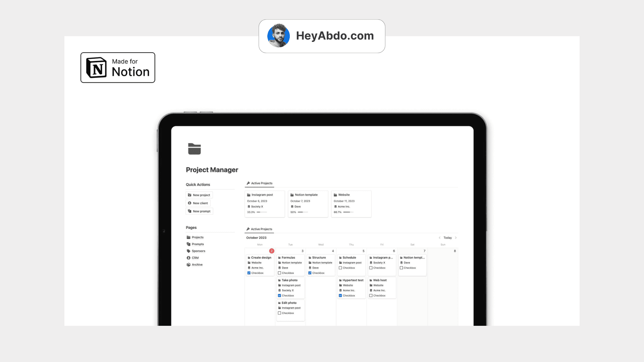Image resolution: width=644 pixels, height=362 pixels.
Task: Click the Instagram post project card
Action: pyautogui.click(x=264, y=203)
